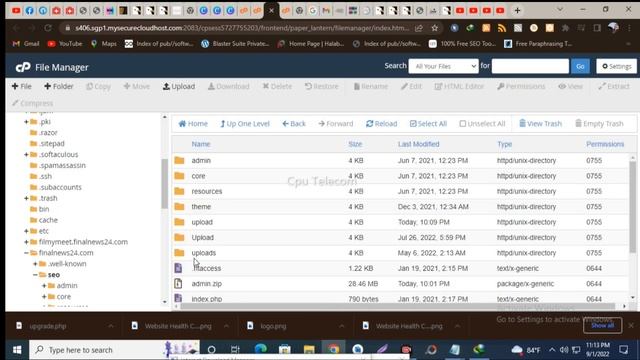Sort the file list by Name column
This screenshot has width=640, height=360.
[x=201, y=144]
